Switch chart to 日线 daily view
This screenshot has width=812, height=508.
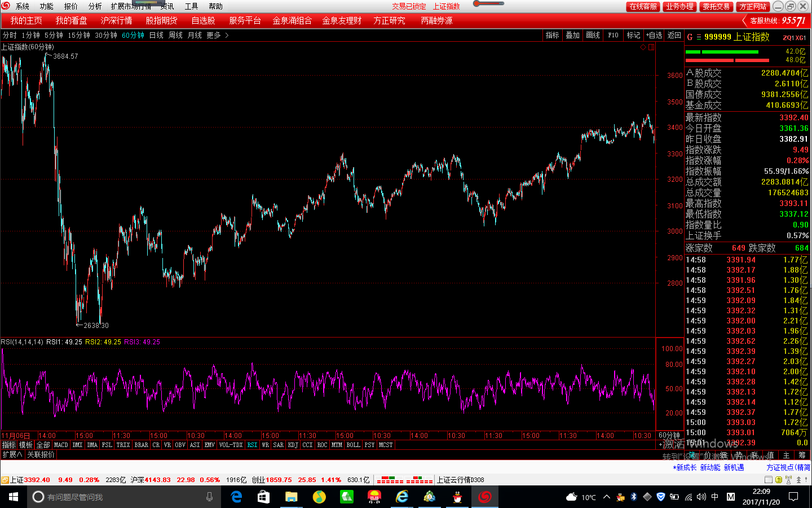[156, 35]
